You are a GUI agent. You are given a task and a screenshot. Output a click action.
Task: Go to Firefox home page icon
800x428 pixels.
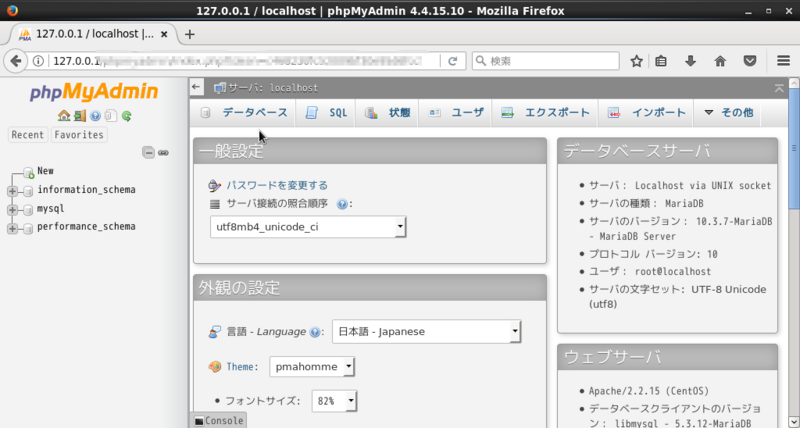[x=720, y=61]
